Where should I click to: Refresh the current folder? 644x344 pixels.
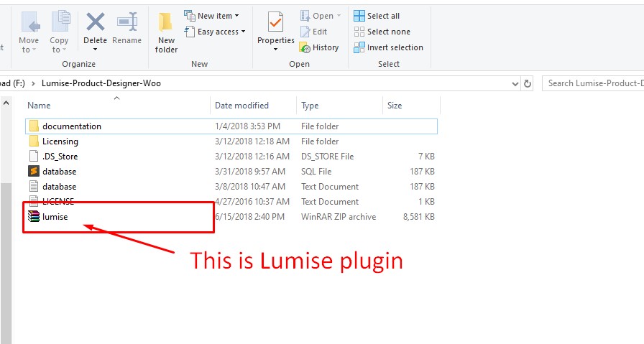pos(528,84)
